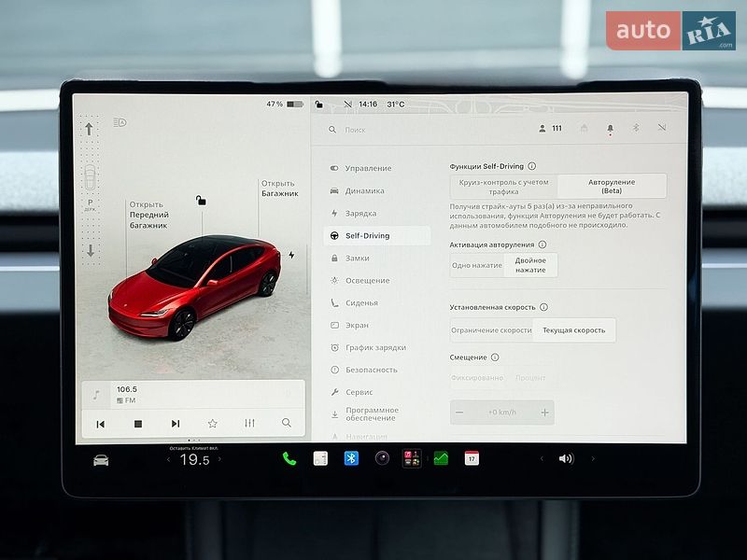This screenshot has width=747, height=560.
Task: Show info for Смещение
Action: tap(495, 357)
